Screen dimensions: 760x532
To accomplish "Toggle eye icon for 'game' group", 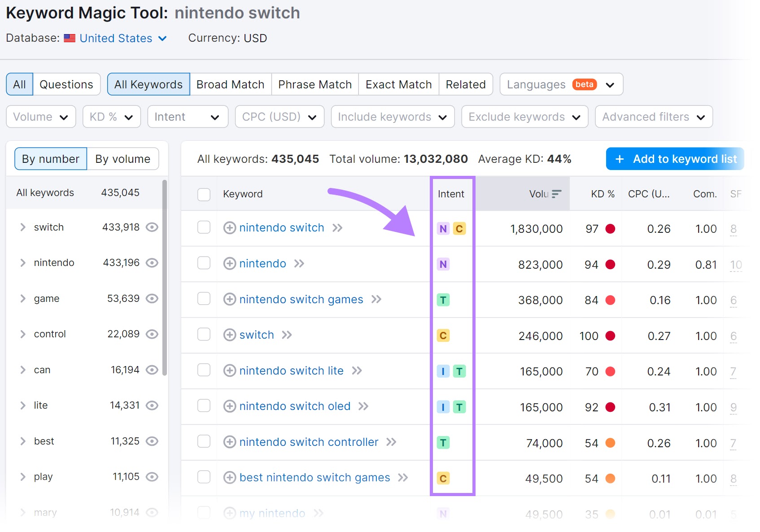I will pos(153,299).
